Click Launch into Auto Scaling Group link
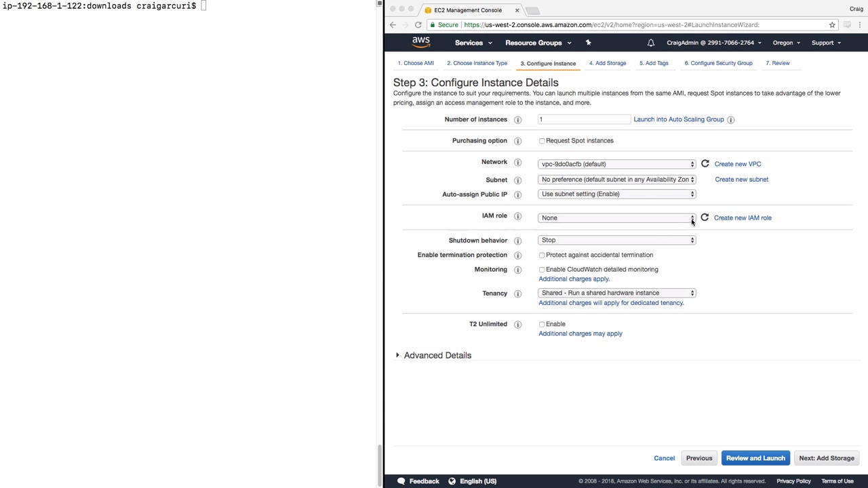 (x=679, y=119)
